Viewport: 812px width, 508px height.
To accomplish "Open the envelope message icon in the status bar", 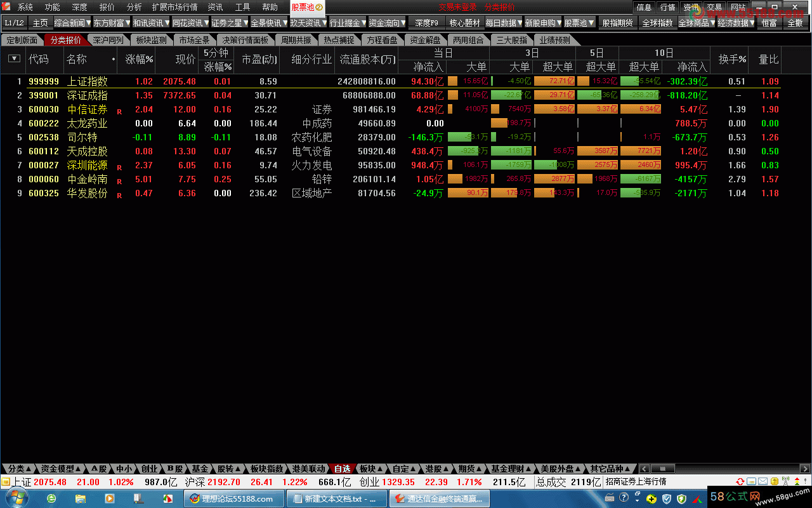I will [763, 482].
